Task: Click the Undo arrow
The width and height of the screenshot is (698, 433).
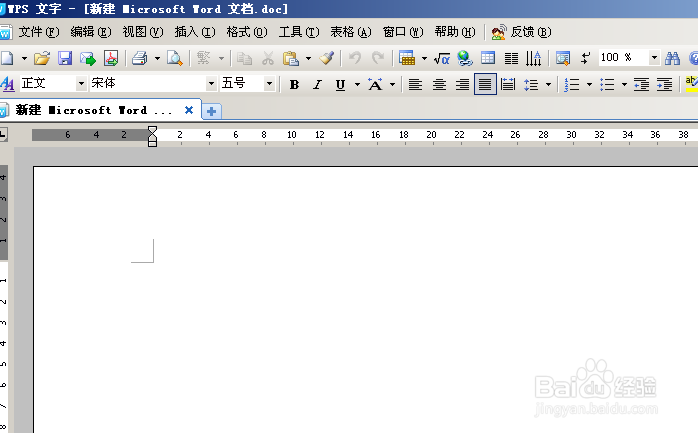Action: point(355,58)
